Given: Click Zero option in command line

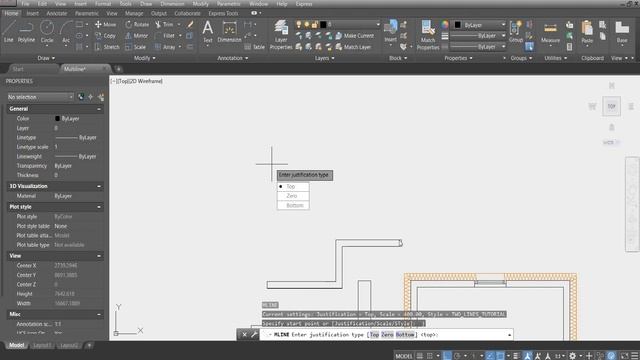Looking at the screenshot, I should [387, 335].
